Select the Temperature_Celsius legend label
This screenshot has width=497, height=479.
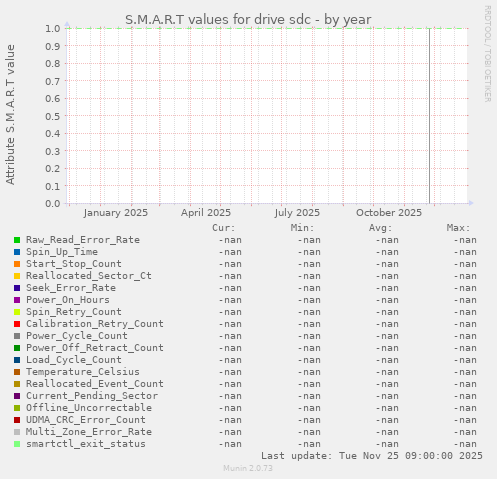[x=83, y=372]
